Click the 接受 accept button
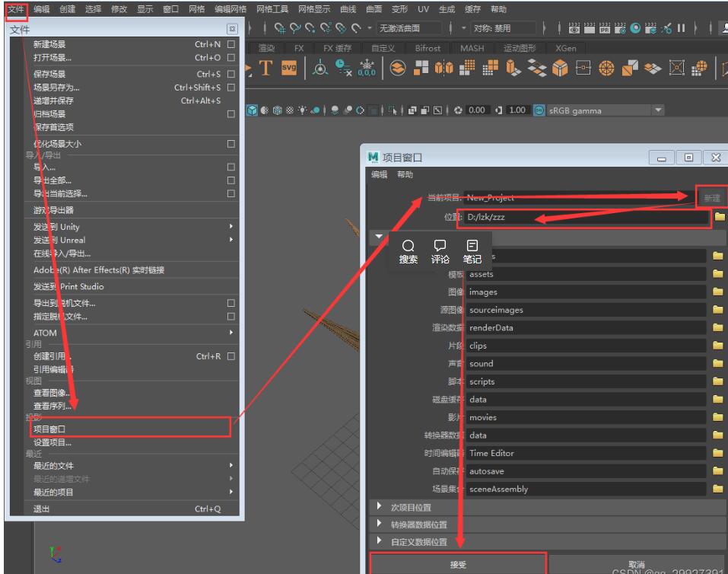The image size is (728, 574). pyautogui.click(x=458, y=563)
